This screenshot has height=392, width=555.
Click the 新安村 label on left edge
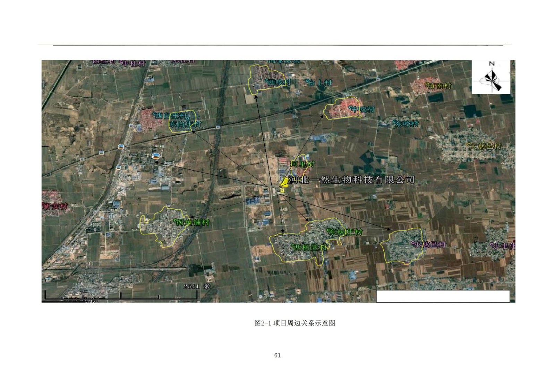tap(55, 206)
